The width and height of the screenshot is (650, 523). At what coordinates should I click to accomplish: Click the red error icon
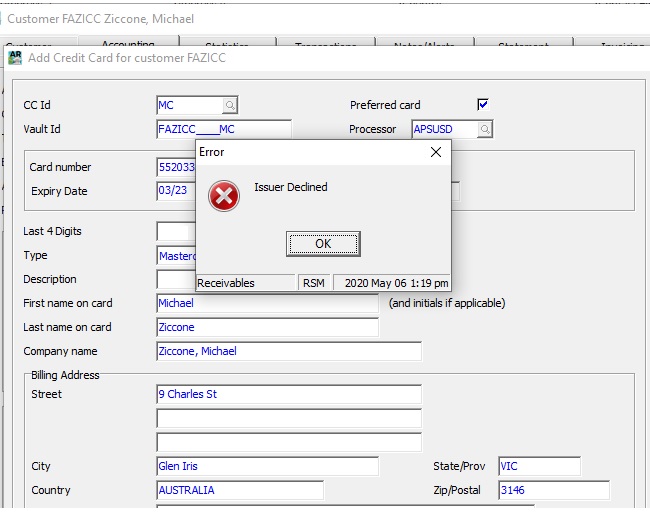224,196
